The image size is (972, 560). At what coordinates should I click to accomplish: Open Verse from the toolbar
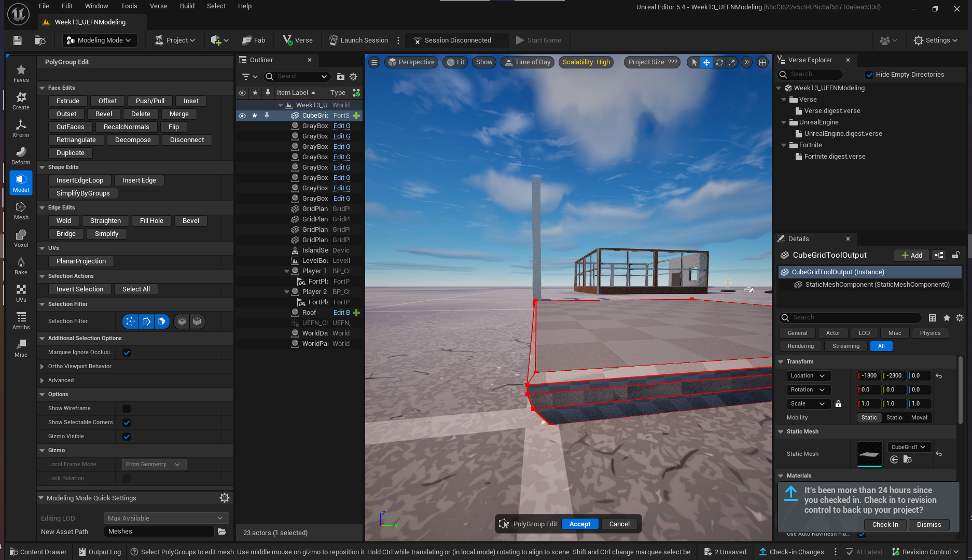pos(298,40)
